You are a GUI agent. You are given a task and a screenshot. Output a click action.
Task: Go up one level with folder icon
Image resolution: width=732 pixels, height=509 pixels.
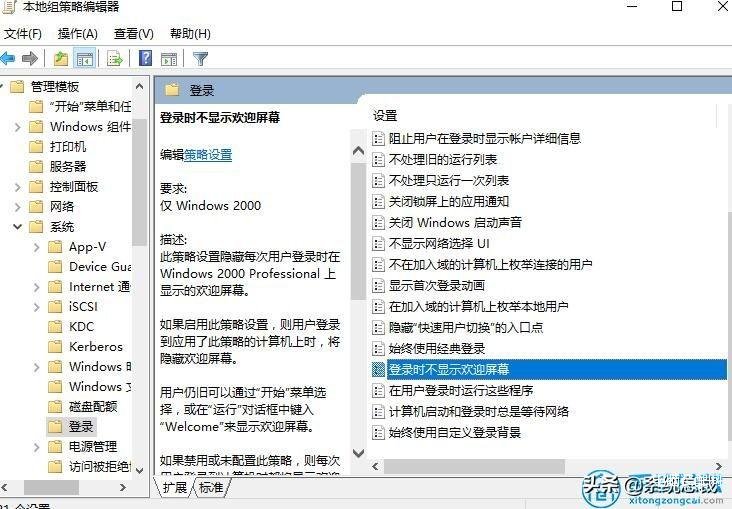(61, 59)
